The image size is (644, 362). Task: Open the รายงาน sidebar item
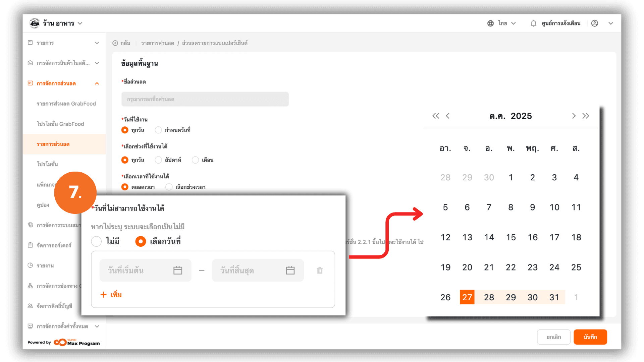tap(45, 266)
